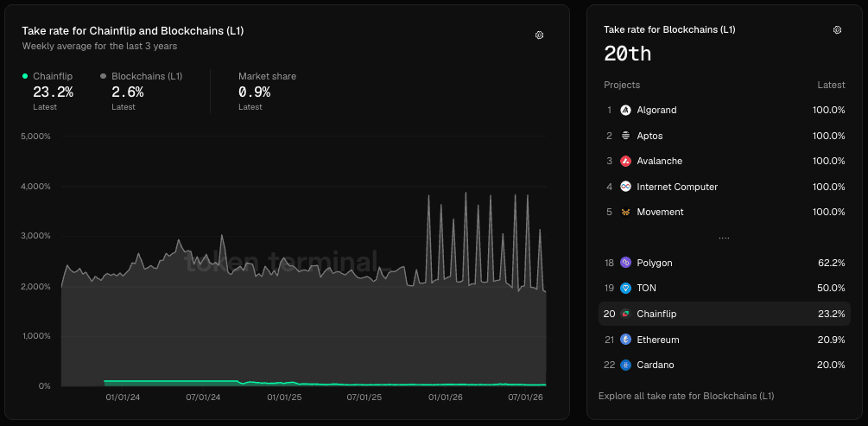Click Ethereum's 20.9% value
The height and width of the screenshot is (426, 868).
832,340
